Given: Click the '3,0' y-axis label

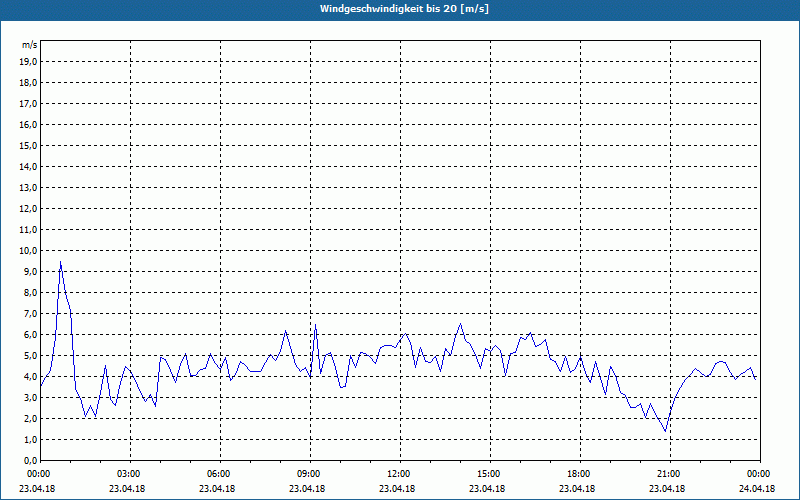Looking at the screenshot, I should 32,397.
